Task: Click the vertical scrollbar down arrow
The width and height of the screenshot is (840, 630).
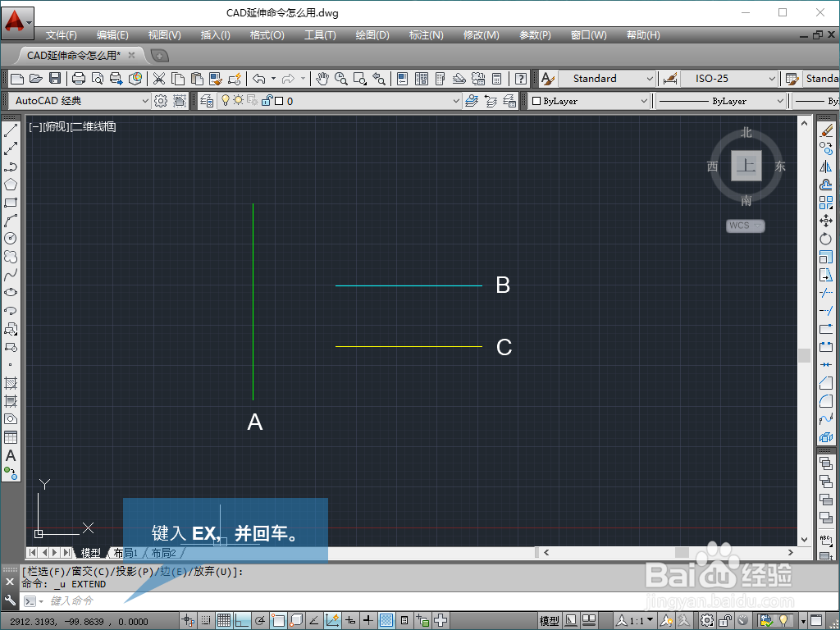Action: pos(804,539)
